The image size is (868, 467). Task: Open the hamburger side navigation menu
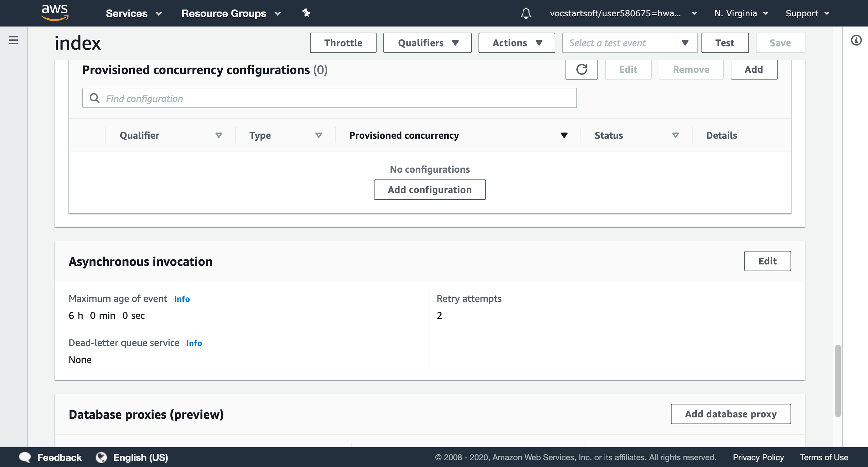click(14, 40)
